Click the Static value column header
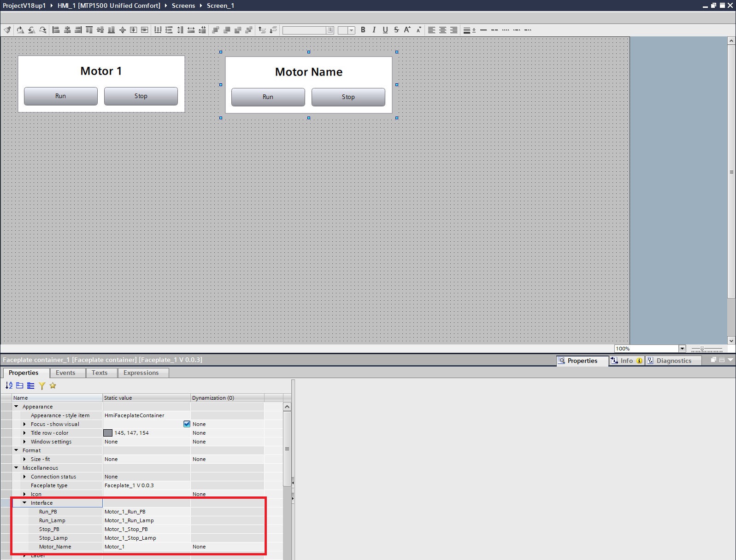Image resolution: width=736 pixels, height=560 pixels. (147, 398)
